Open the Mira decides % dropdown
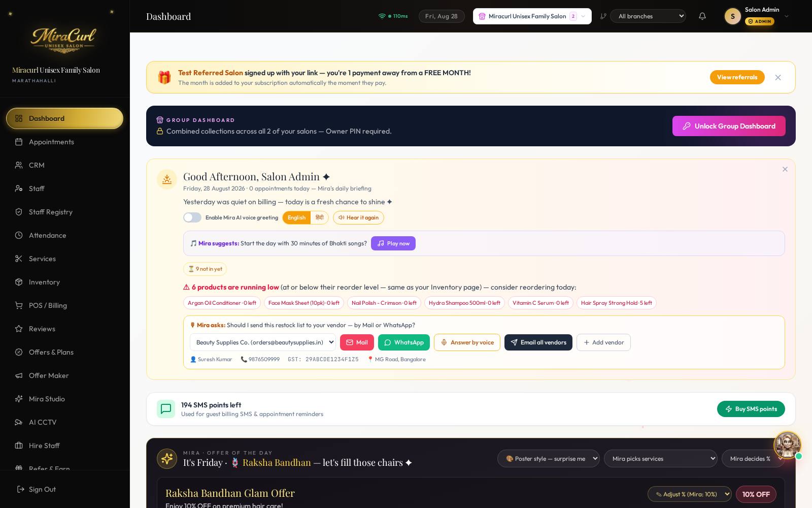 pos(753,459)
